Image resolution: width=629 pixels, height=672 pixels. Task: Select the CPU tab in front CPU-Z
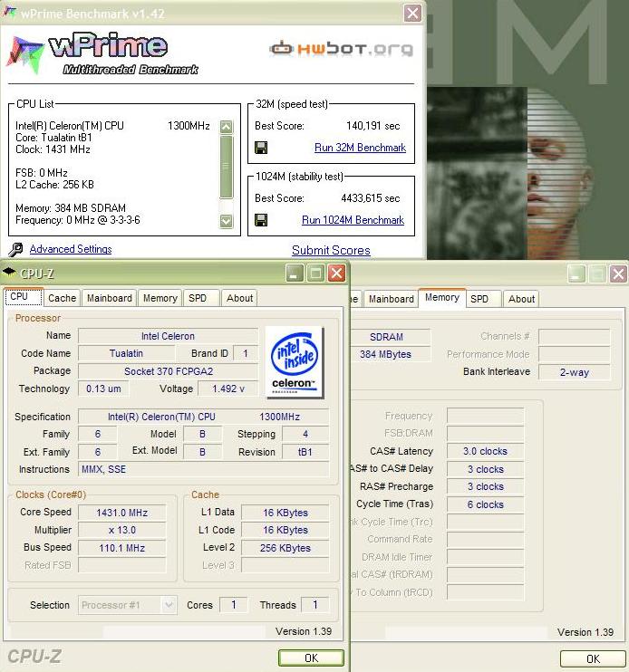(24, 296)
